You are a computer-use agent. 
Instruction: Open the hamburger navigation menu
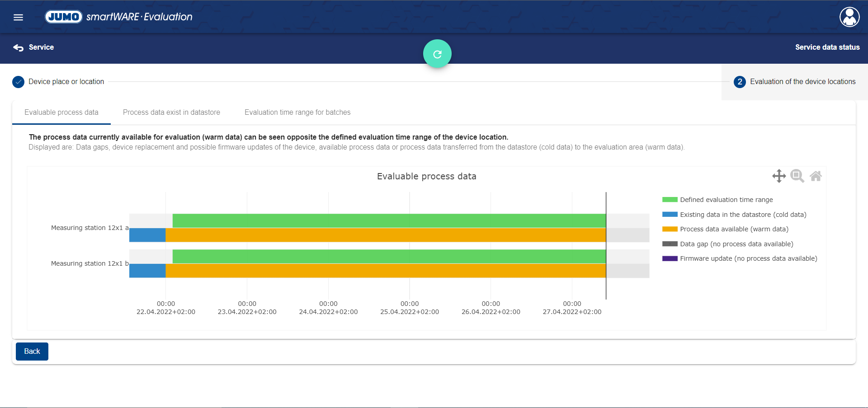pos(18,17)
